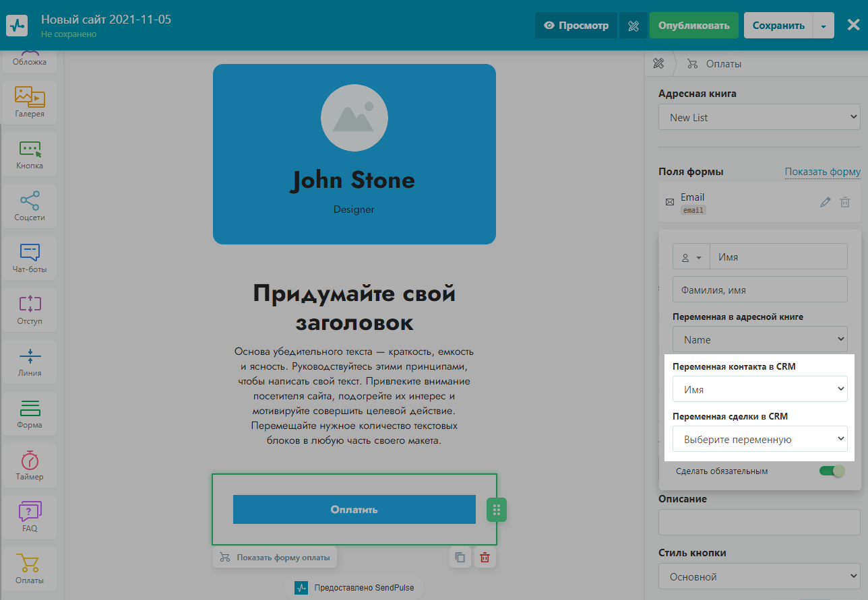Screen dimensions: 868x600
Task: Add a Линия divider block
Action: click(30, 362)
